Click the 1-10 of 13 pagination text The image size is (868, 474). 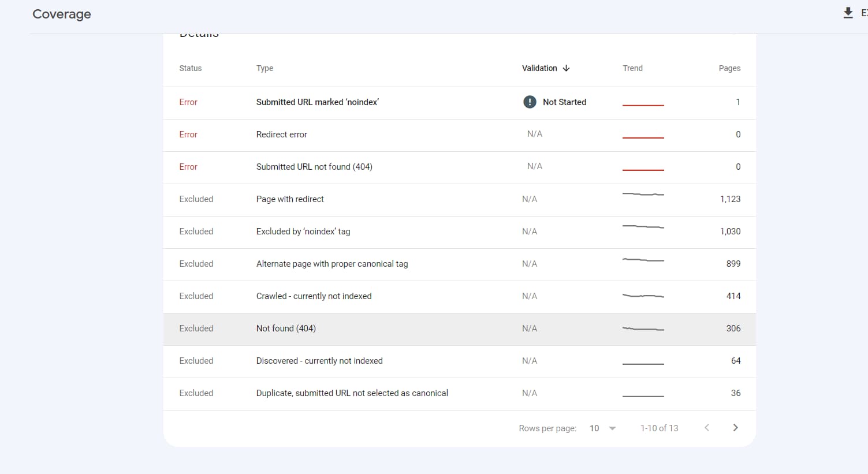tap(659, 428)
